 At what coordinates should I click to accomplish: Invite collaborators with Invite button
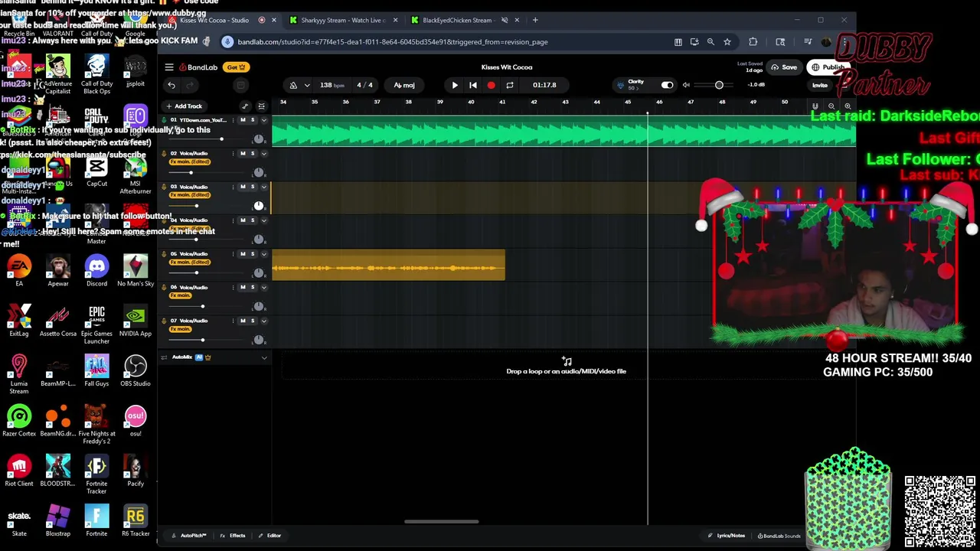(x=820, y=85)
